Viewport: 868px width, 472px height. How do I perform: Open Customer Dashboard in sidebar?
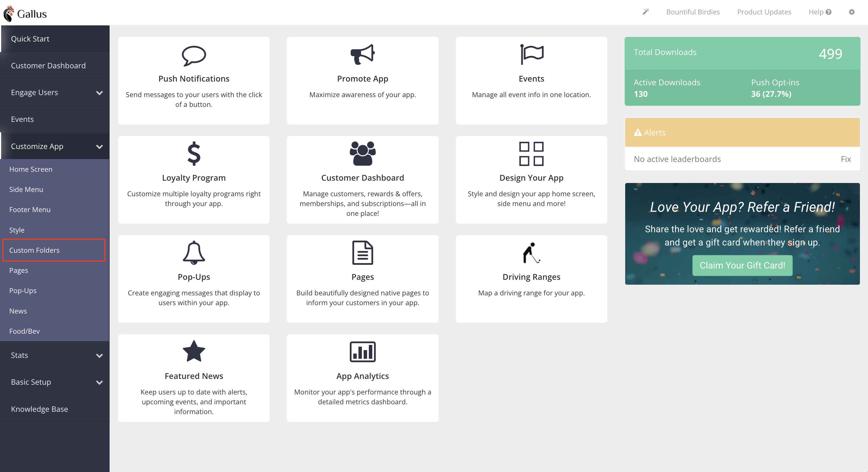pyautogui.click(x=55, y=65)
